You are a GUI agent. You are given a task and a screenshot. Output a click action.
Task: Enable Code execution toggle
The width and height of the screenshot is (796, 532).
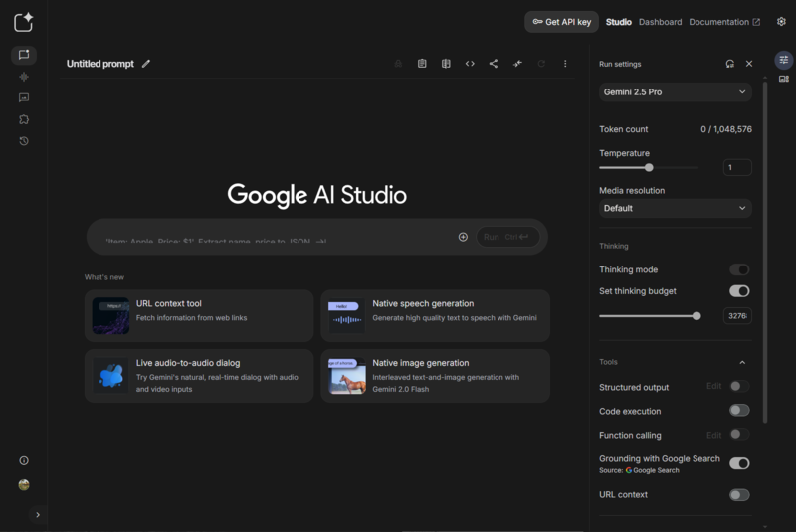(x=739, y=411)
